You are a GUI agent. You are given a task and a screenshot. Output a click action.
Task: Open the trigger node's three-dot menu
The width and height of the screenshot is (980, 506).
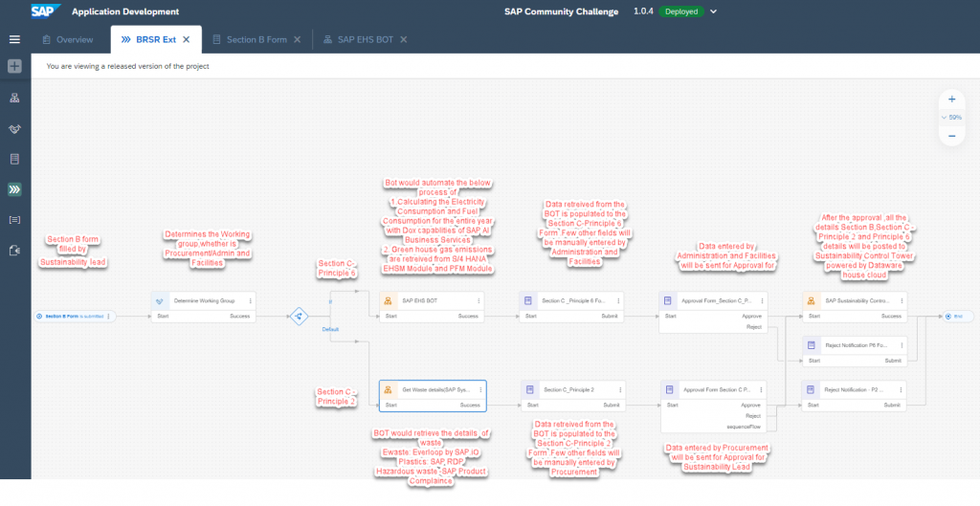(108, 317)
